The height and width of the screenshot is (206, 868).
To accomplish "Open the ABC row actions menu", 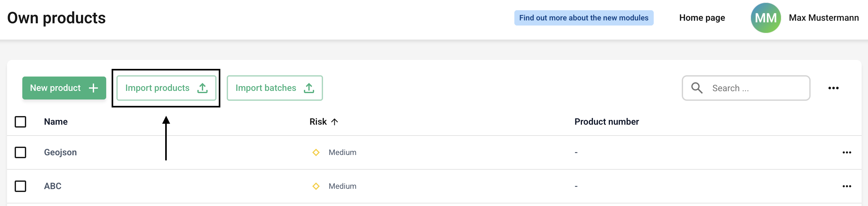I will click(x=846, y=186).
